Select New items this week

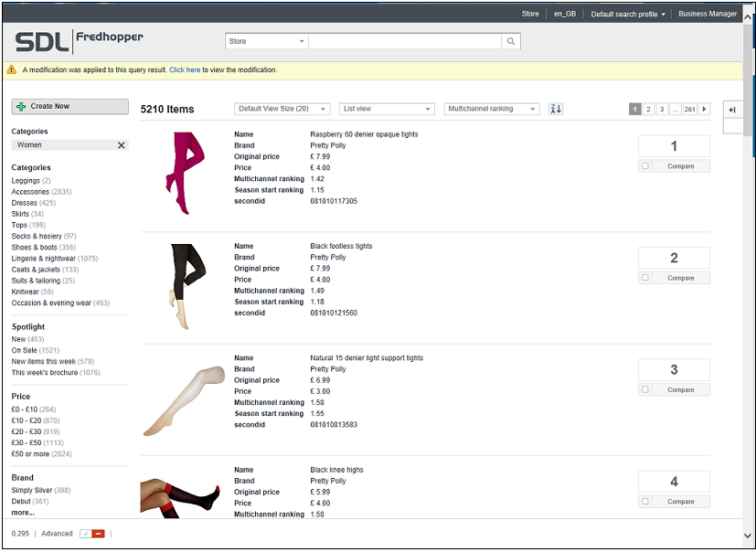pyautogui.click(x=52, y=362)
